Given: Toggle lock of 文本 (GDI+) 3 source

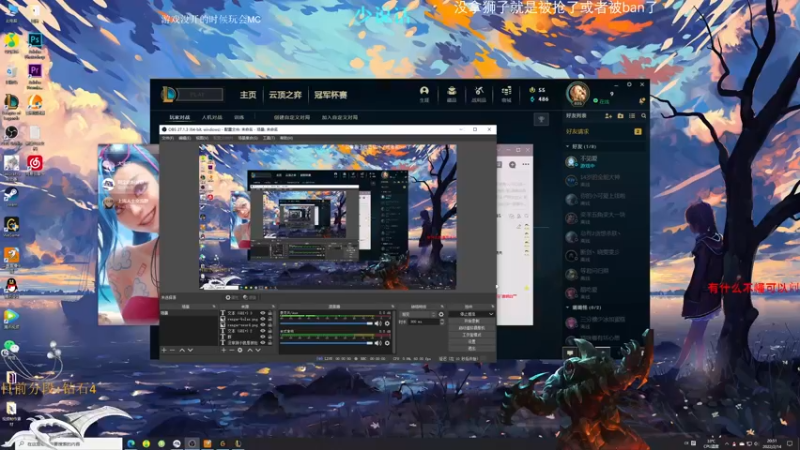Looking at the screenshot, I should coord(270,313).
